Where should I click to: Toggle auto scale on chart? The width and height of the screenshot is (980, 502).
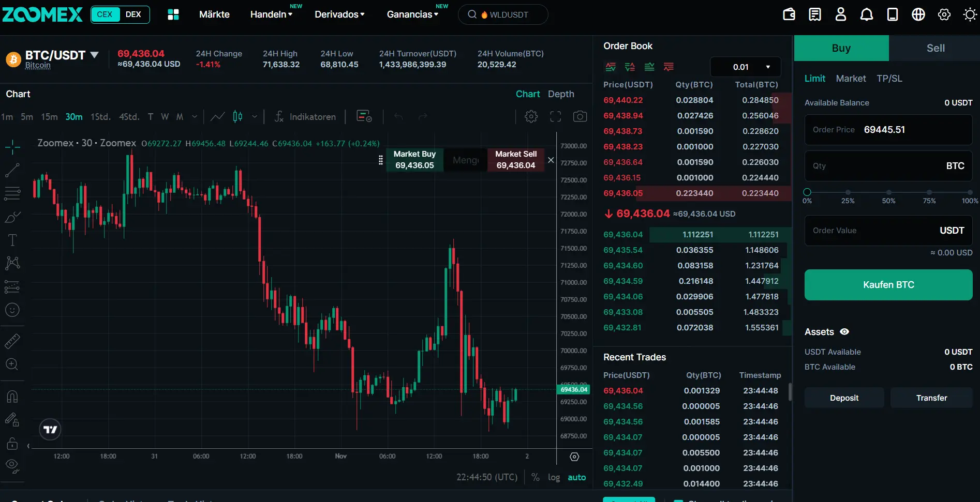pyautogui.click(x=577, y=477)
